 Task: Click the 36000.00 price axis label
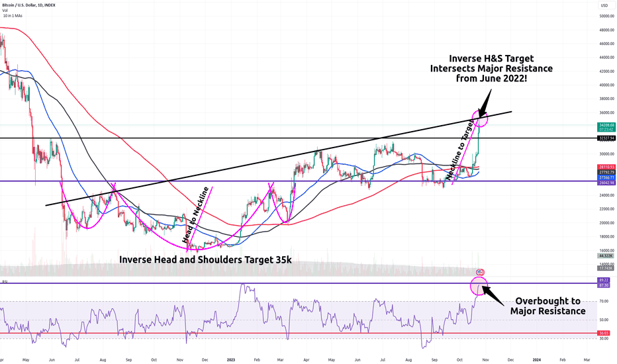coord(607,113)
